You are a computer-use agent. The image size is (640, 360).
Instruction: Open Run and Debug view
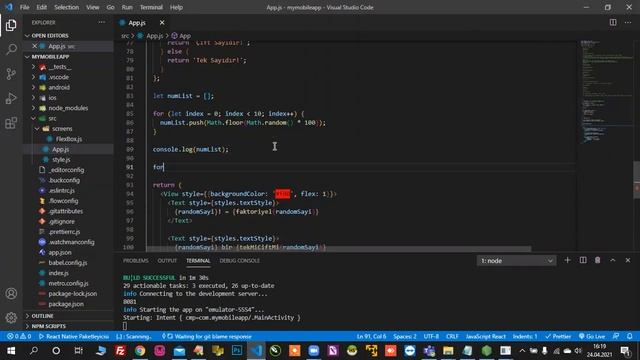[11, 98]
